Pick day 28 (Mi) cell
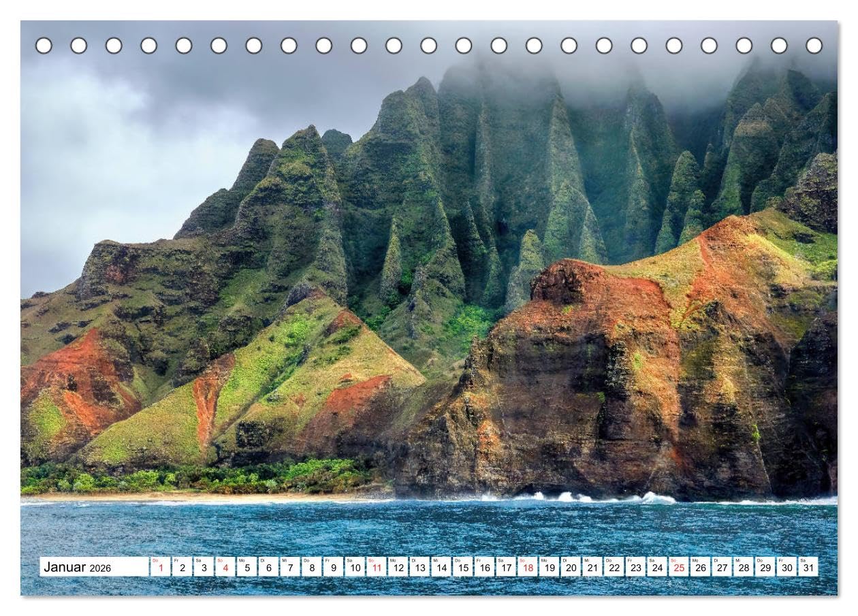858x616 pixels. coord(744,567)
